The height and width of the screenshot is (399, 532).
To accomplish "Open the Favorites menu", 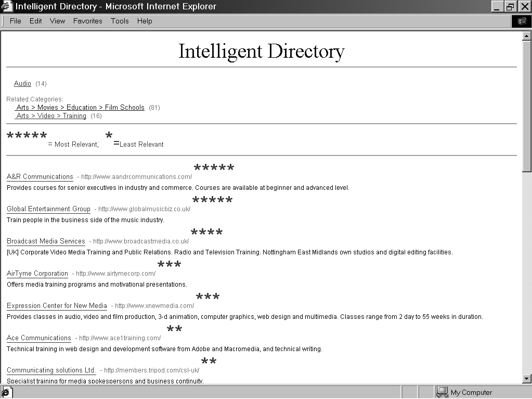I will [x=87, y=21].
